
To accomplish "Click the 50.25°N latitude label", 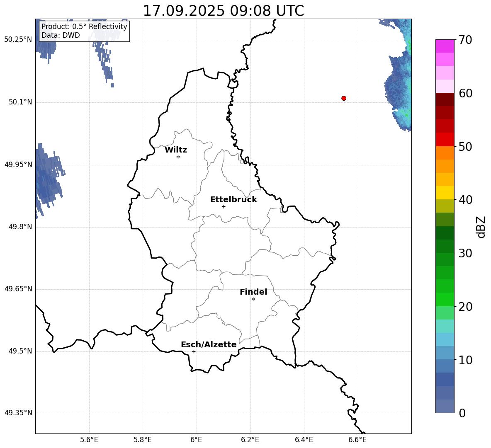I will tap(18, 40).
